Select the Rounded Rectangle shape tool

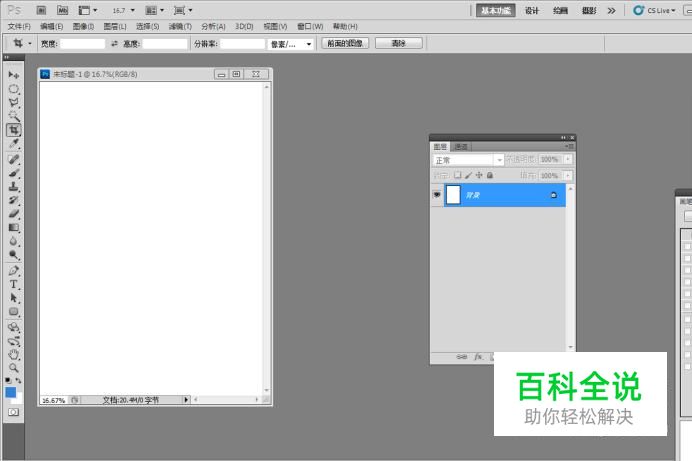pos(14,311)
